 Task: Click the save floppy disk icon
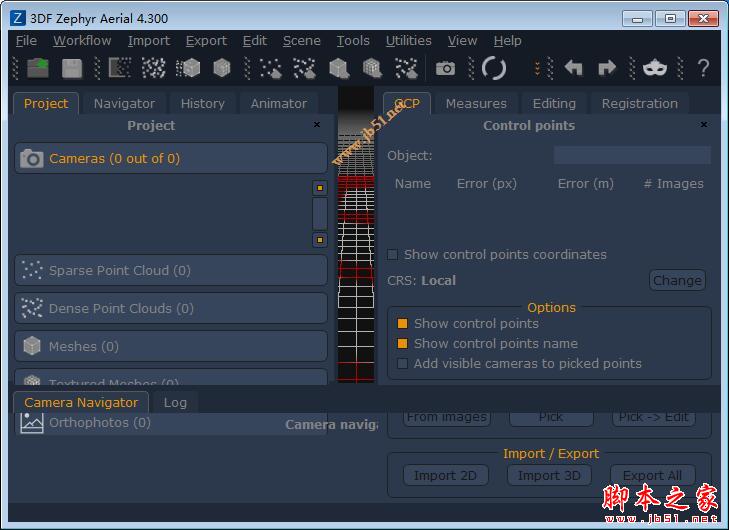click(72, 69)
